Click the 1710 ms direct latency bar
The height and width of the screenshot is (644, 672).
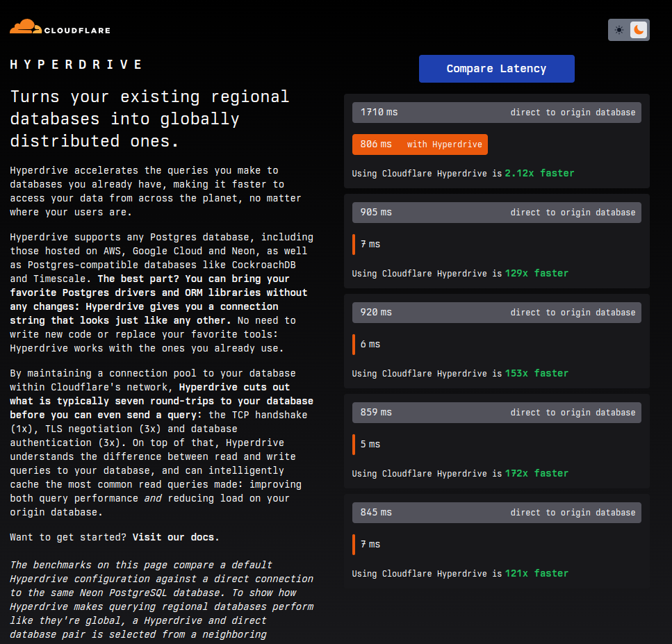click(496, 113)
